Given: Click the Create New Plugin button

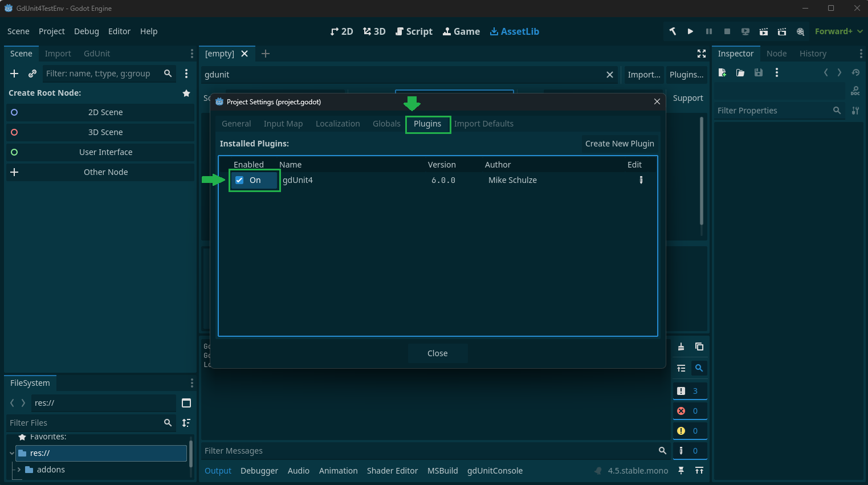Looking at the screenshot, I should click(619, 144).
